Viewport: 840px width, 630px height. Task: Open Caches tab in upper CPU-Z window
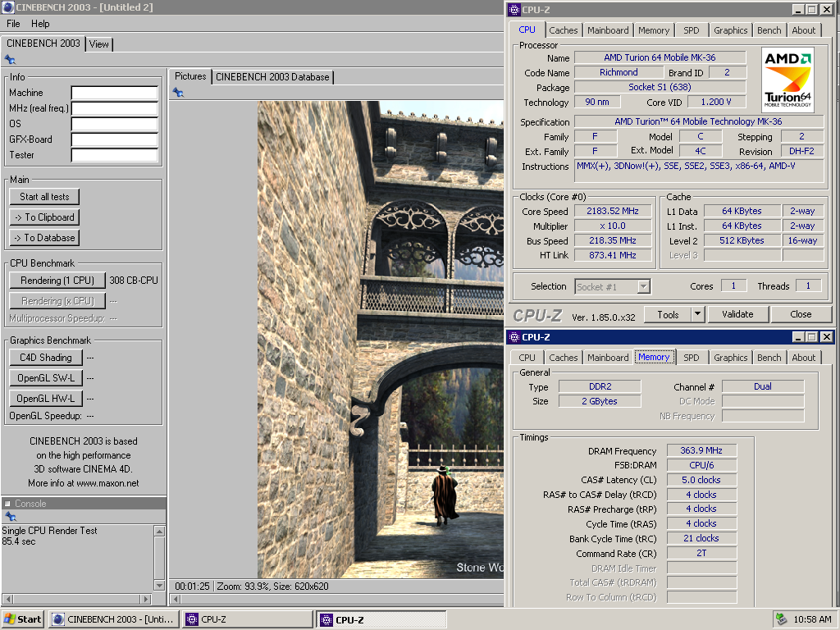pos(563,30)
